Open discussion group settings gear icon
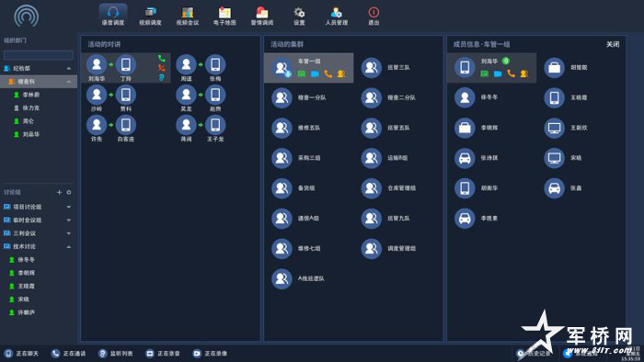Screen dimensions: 644x362 click(69, 192)
